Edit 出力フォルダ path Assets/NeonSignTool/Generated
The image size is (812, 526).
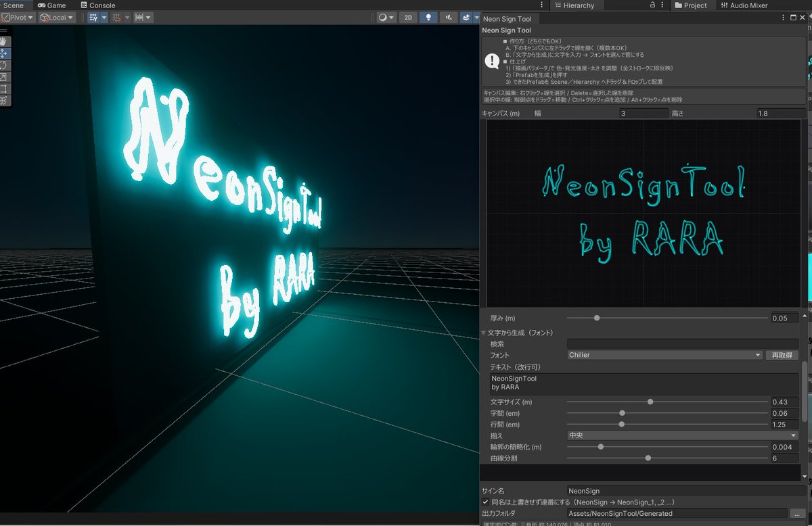[677, 514]
